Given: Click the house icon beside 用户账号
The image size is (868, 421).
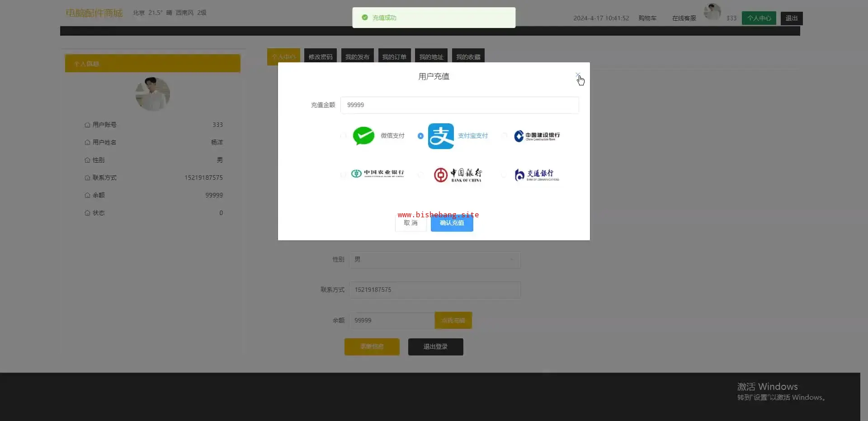Looking at the screenshot, I should point(87,125).
